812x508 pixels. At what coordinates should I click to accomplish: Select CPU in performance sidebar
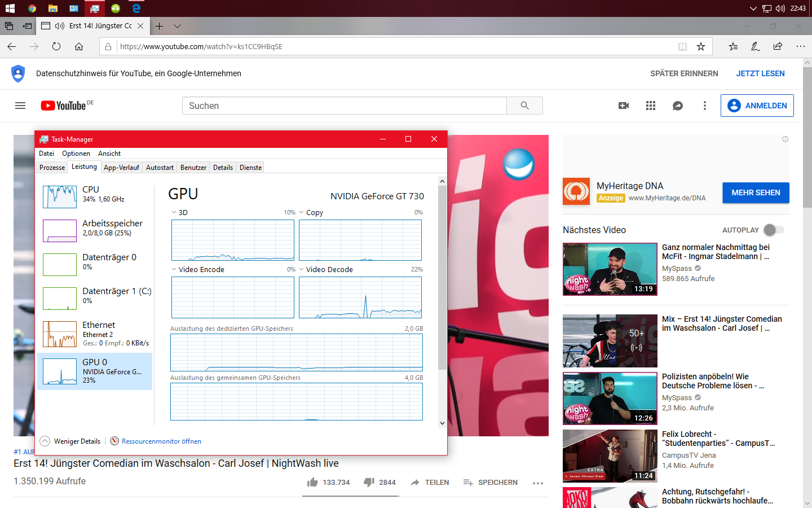coord(95,196)
